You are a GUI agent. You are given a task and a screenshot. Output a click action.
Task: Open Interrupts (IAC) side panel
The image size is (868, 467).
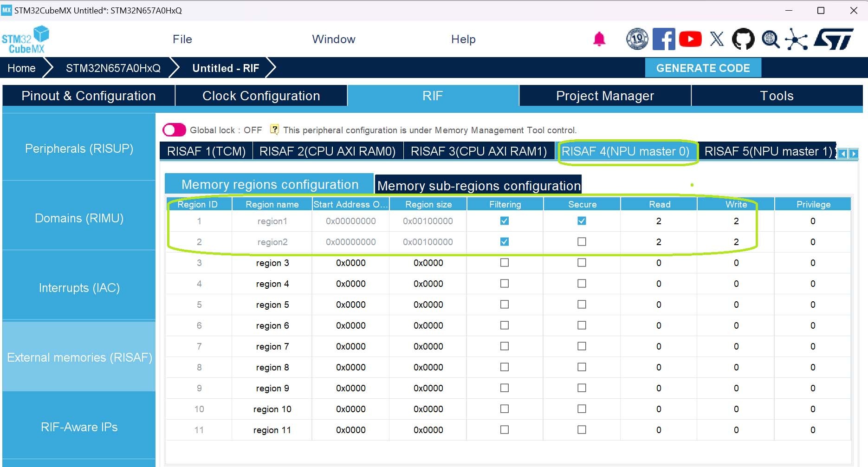pyautogui.click(x=79, y=288)
